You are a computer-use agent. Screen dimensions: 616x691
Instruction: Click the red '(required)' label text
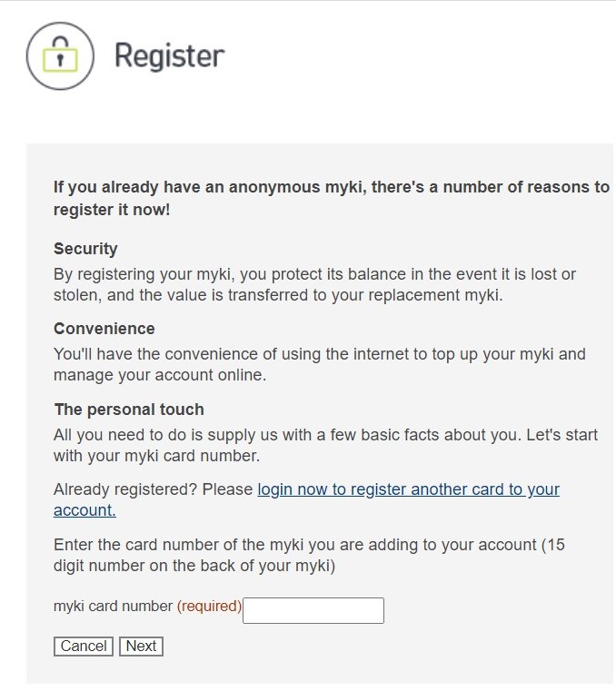[x=209, y=606]
